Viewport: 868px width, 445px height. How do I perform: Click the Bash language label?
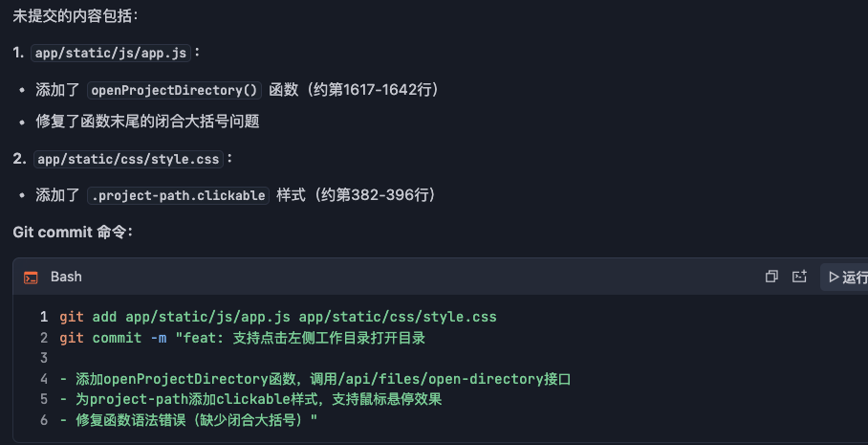[x=66, y=277]
